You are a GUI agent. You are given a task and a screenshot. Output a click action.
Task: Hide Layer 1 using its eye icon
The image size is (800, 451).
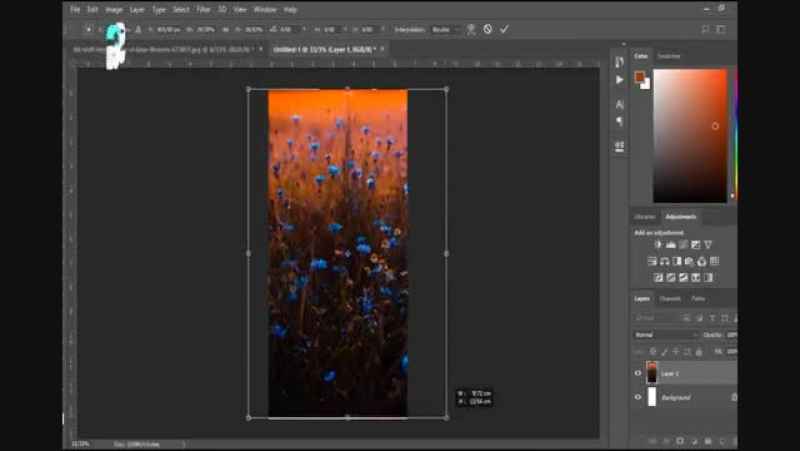[x=638, y=373]
